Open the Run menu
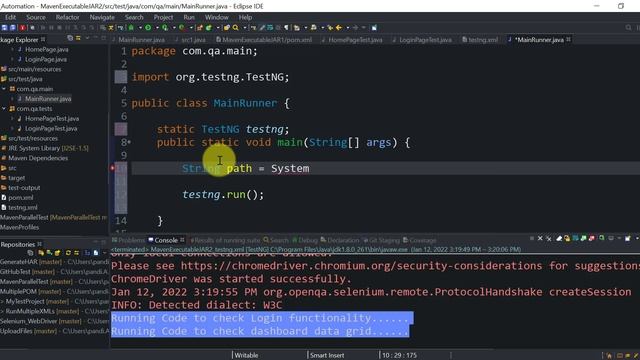Screen dimensions: 640x360 click(x=189, y=17)
